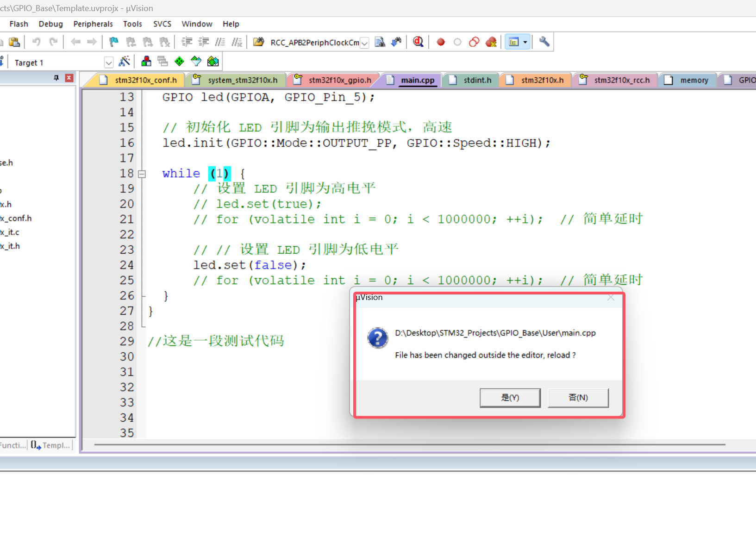Open Manage Run-Time Environment green diamond
The image size is (756, 537).
pos(179,62)
